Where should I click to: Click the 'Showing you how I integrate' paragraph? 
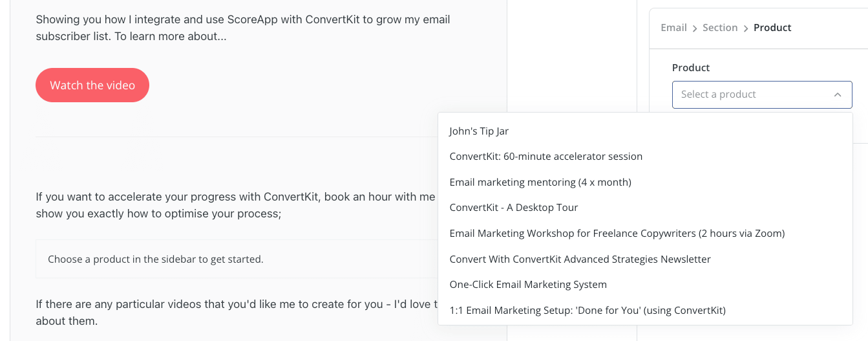click(x=243, y=28)
